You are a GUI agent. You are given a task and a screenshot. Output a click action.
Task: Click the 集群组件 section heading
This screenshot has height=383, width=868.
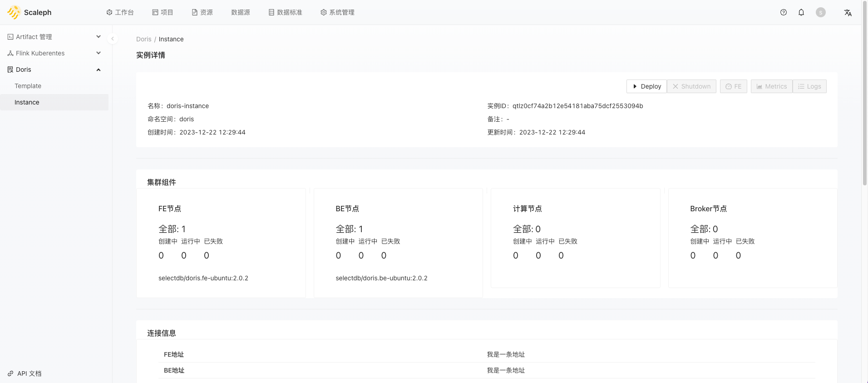point(162,182)
